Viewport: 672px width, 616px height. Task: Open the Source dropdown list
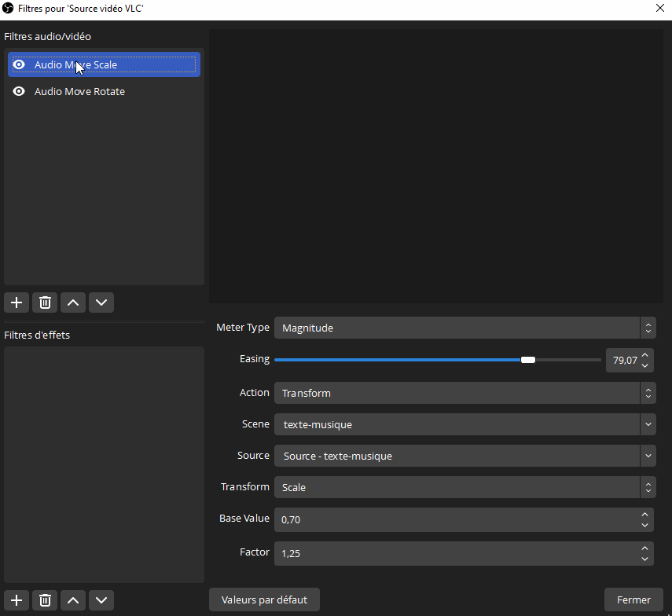pyautogui.click(x=464, y=456)
